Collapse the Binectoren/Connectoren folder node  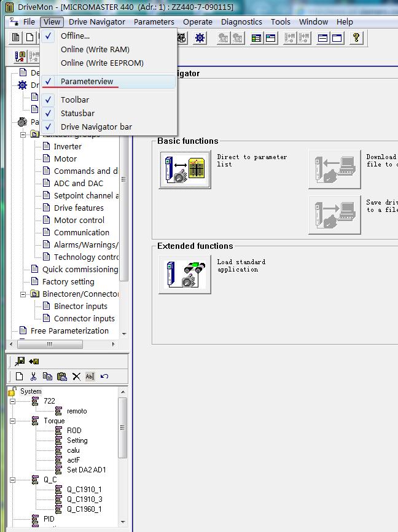tap(23, 294)
